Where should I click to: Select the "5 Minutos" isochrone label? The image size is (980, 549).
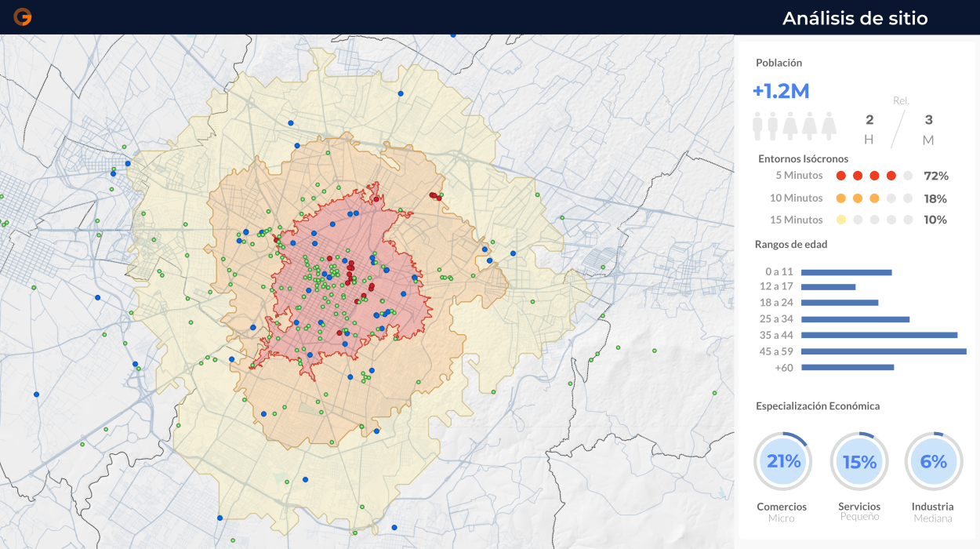799,176
